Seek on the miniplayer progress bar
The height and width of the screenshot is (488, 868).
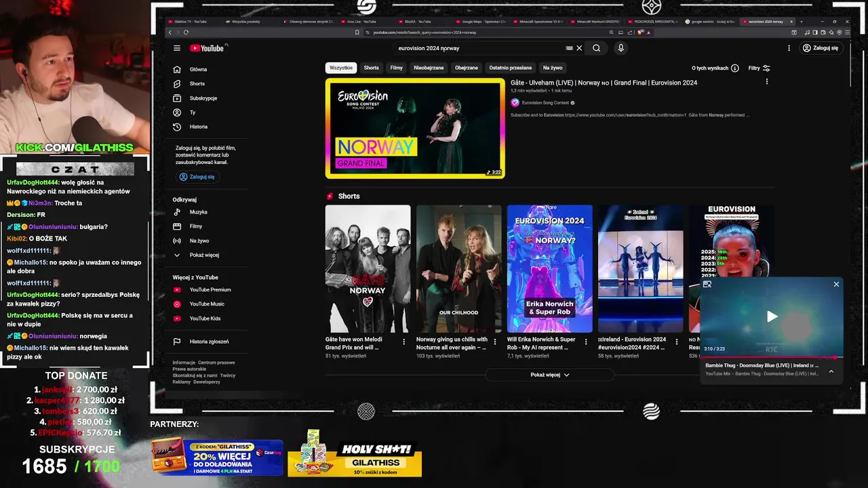pos(772,357)
